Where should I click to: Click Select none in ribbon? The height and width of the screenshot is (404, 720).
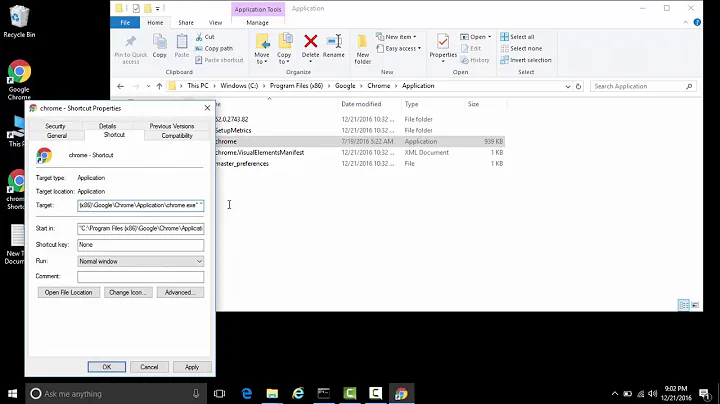point(521,48)
